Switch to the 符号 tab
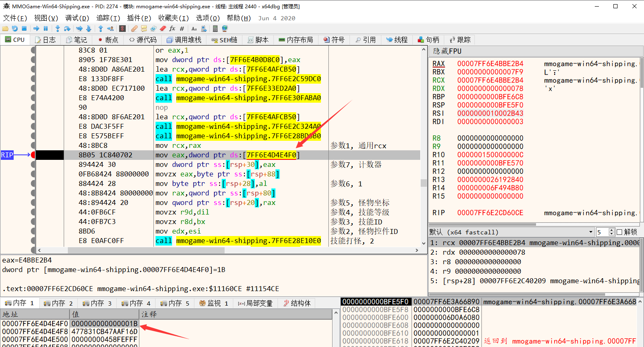Viewport: 644px width, 347px height. click(334, 40)
